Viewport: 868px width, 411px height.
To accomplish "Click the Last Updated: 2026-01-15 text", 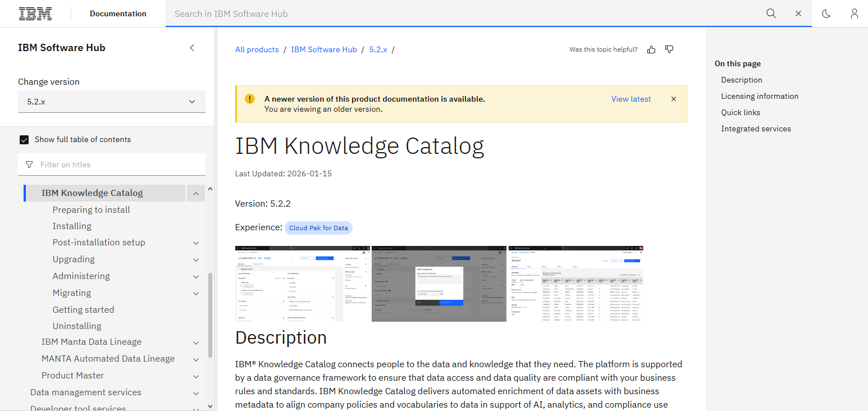I will 284,173.
